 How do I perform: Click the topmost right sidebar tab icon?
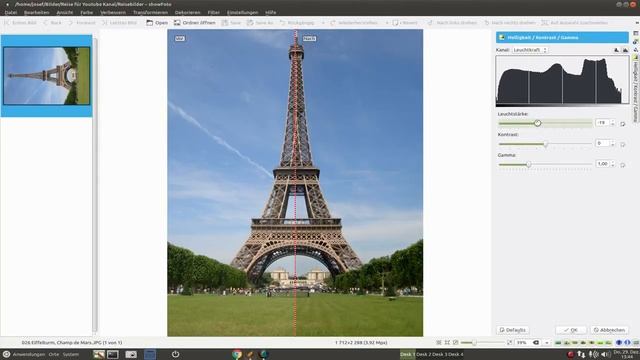pyautogui.click(x=636, y=33)
